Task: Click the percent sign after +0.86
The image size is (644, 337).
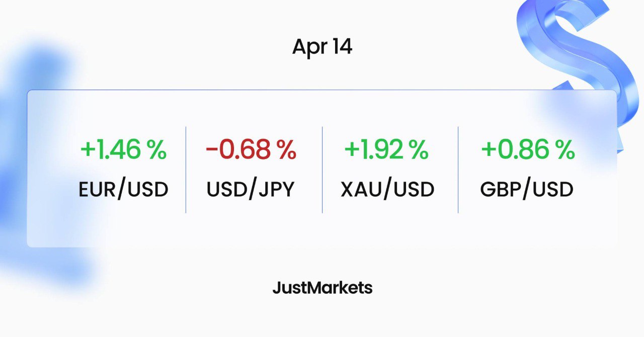Action: [x=565, y=150]
